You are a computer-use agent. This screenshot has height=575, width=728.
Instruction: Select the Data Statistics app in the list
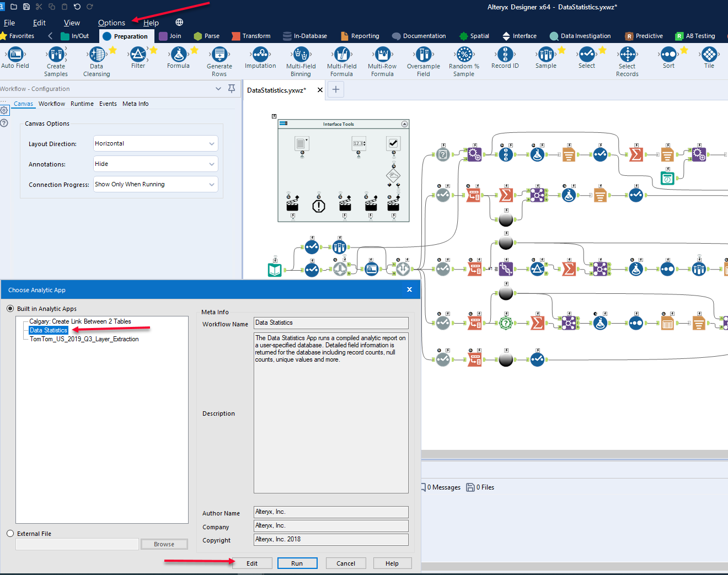tap(48, 330)
